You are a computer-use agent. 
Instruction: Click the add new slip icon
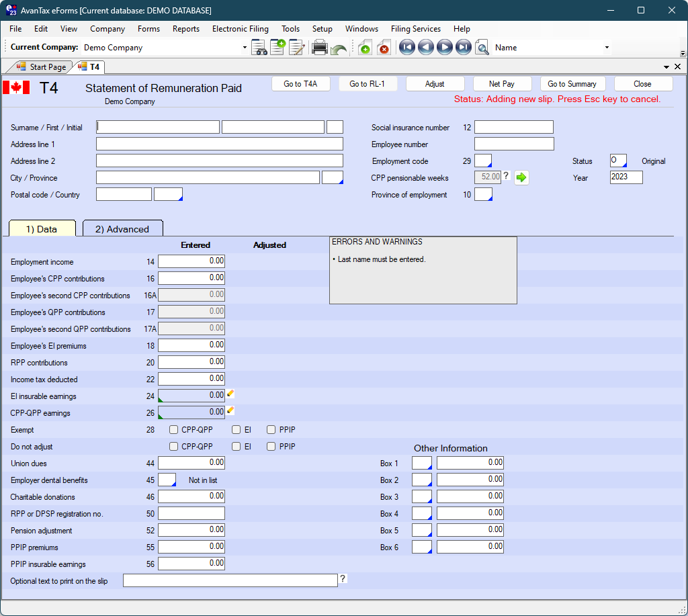[x=365, y=48]
